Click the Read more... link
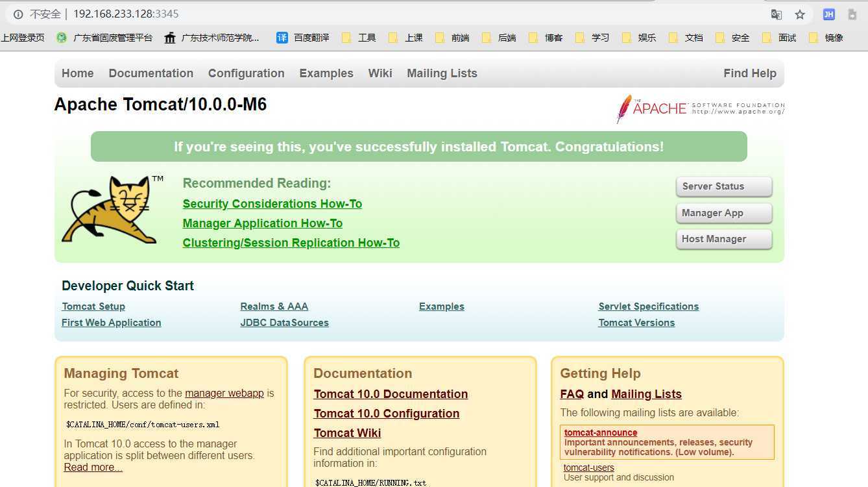The width and height of the screenshot is (868, 487). coord(93,468)
